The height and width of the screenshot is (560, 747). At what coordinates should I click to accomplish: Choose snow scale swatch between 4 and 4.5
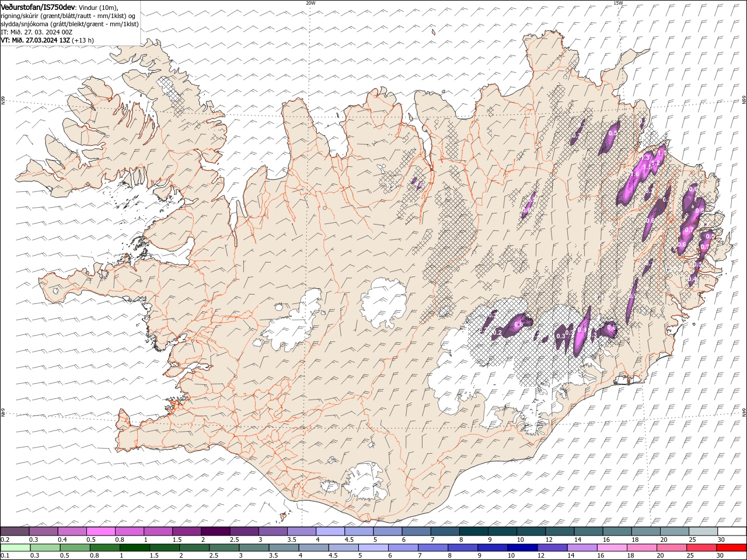[x=330, y=531]
